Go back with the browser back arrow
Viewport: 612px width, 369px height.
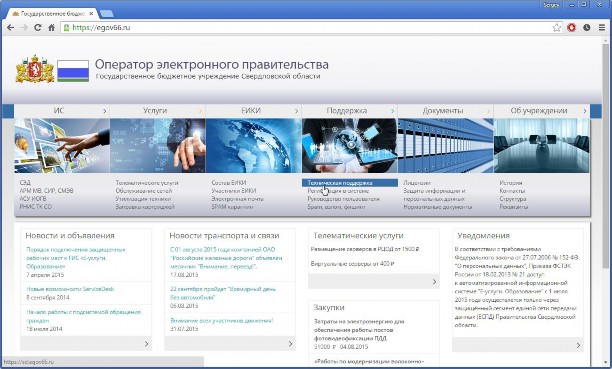pos(11,27)
